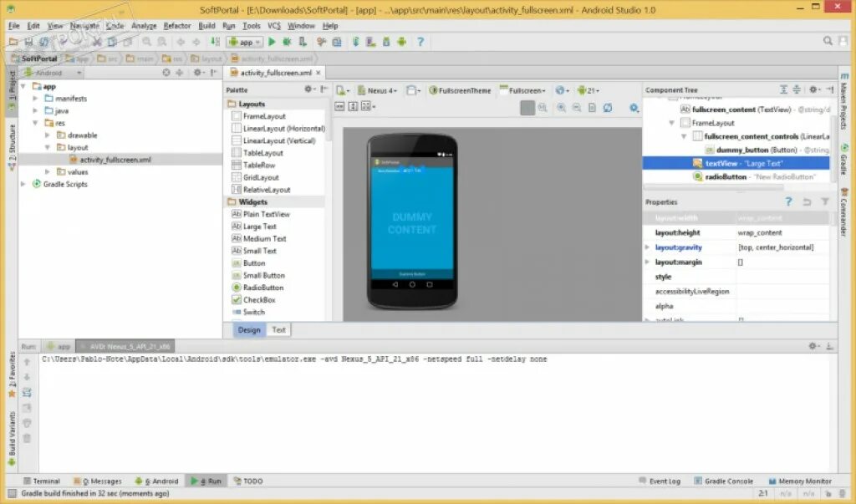Open the Palette panel settings gear
The image size is (856, 504).
tap(309, 89)
